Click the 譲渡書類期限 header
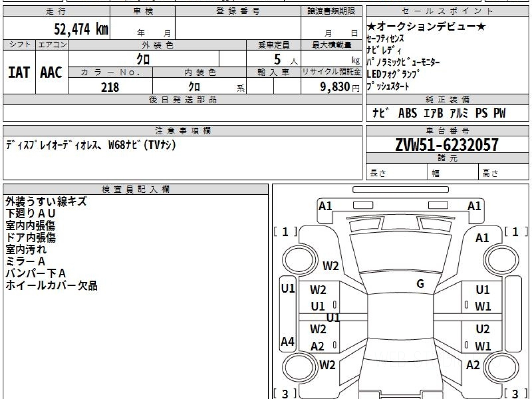532x399 pixels. tap(332, 12)
